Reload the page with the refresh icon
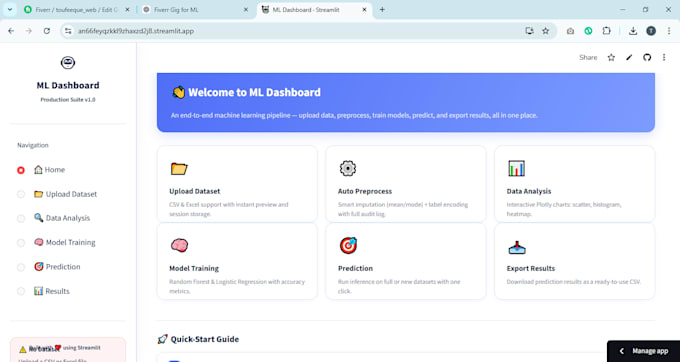 point(47,31)
